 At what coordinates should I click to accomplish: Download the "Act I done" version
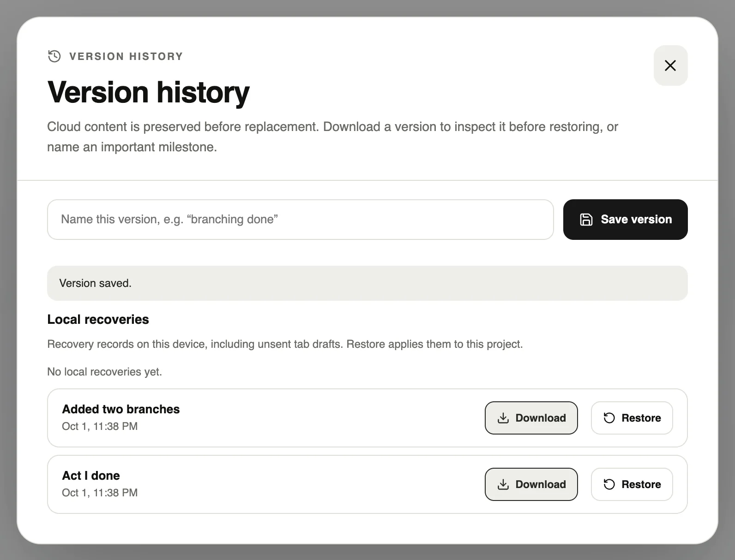click(x=531, y=484)
